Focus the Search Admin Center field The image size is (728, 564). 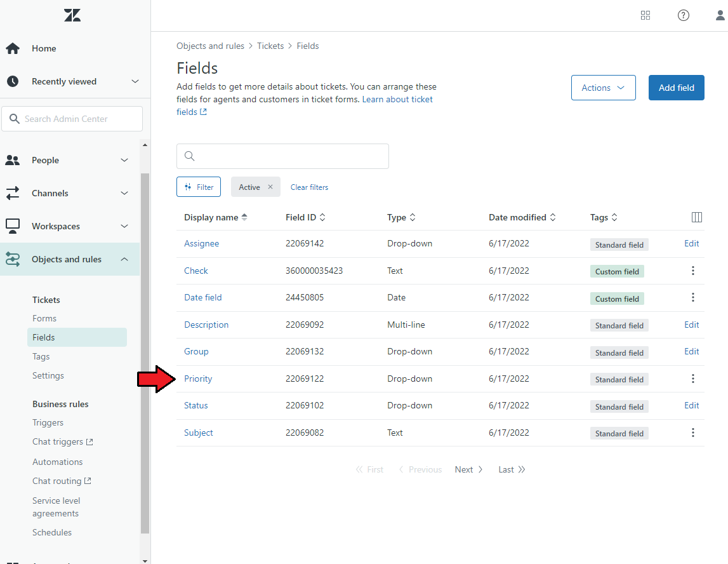pyautogui.click(x=72, y=119)
